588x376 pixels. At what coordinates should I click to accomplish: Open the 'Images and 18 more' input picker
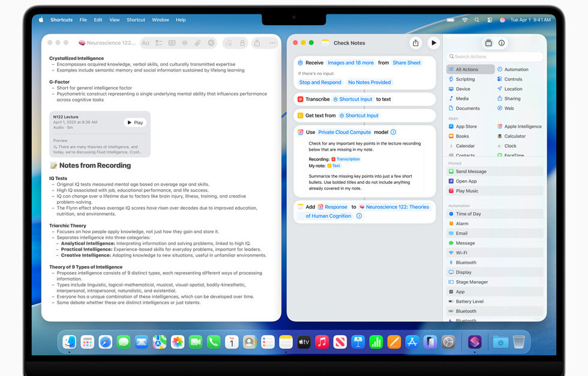tap(350, 62)
